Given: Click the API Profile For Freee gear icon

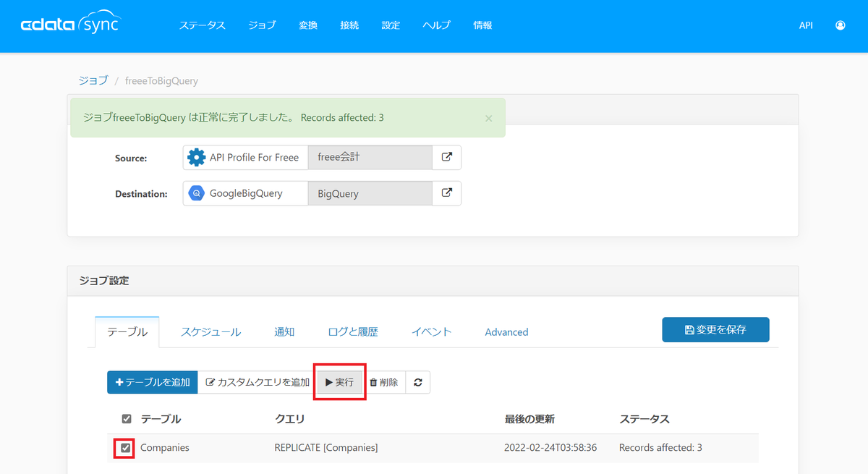Looking at the screenshot, I should [196, 157].
